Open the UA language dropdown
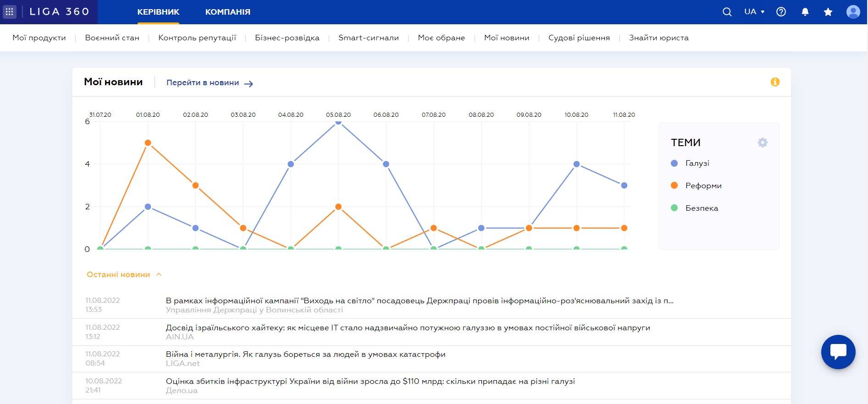Image resolution: width=868 pixels, height=404 pixels. coord(754,12)
